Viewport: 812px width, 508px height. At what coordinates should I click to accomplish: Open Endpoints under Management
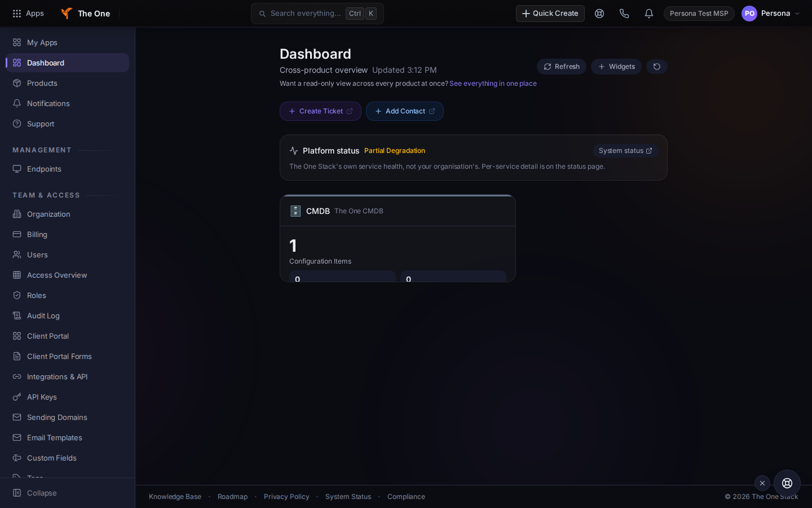(68, 169)
